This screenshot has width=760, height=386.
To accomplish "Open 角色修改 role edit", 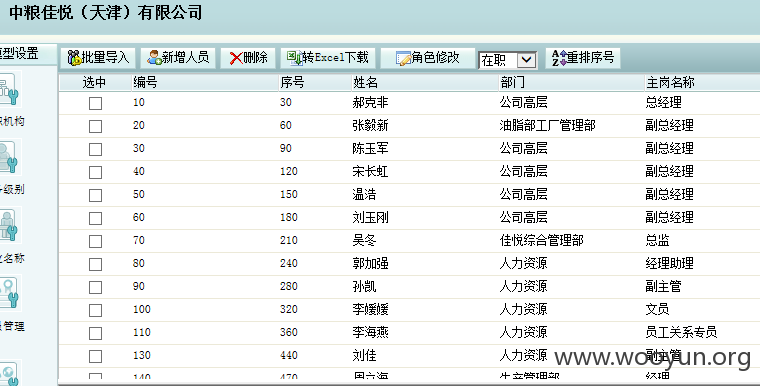I will click(428, 58).
